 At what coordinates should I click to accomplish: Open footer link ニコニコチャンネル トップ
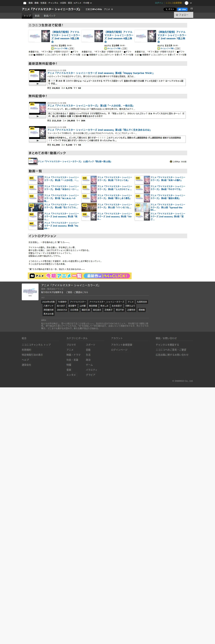(36, 345)
